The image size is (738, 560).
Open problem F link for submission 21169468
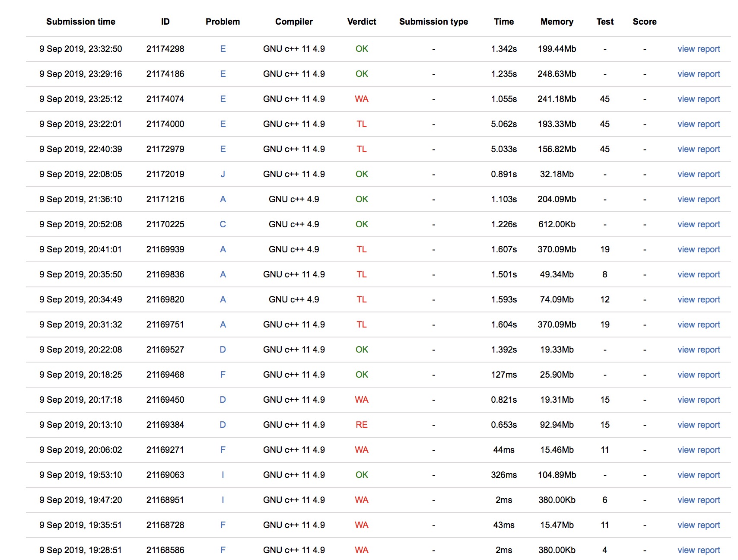(x=223, y=375)
